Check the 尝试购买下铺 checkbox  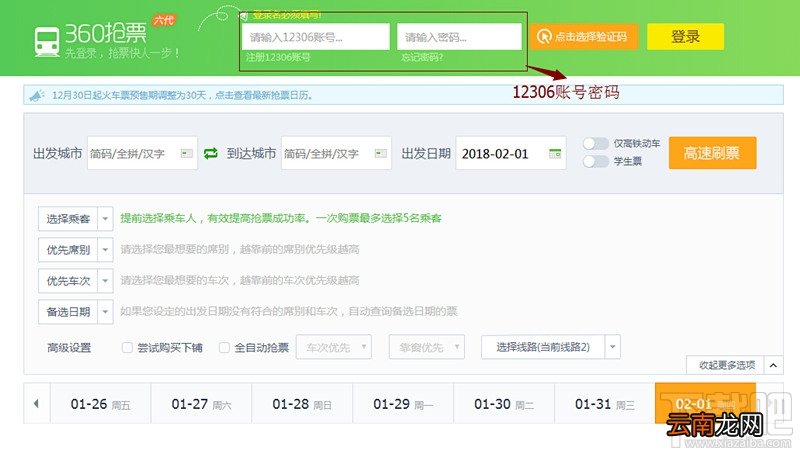127,347
